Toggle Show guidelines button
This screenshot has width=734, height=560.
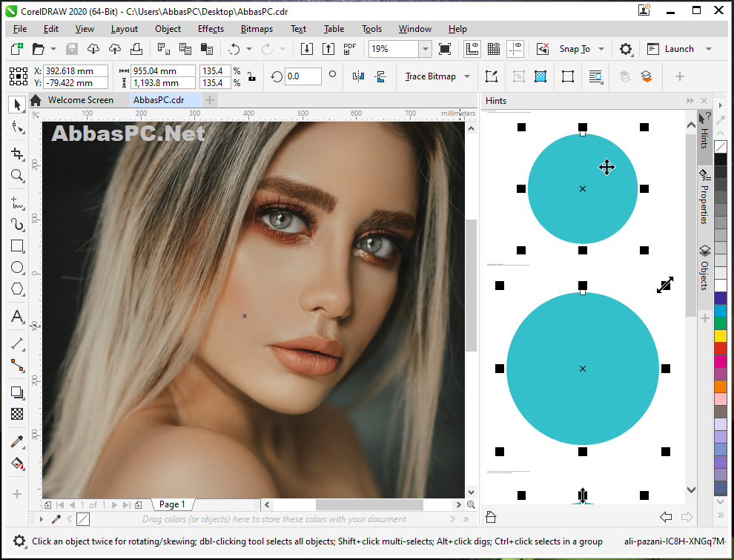pyautogui.click(x=515, y=49)
